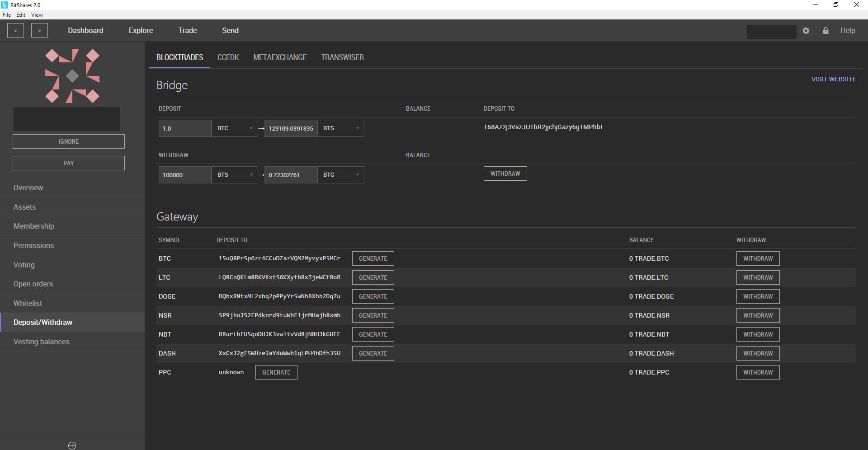Viewport: 868px width, 450px height.
Task: Click the DOGE gateway deposit address
Action: click(x=279, y=296)
